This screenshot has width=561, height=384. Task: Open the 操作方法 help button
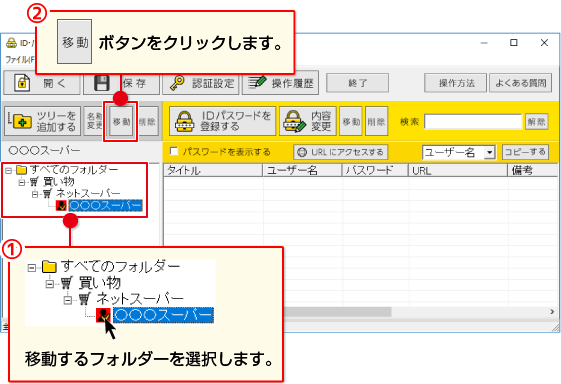click(455, 83)
